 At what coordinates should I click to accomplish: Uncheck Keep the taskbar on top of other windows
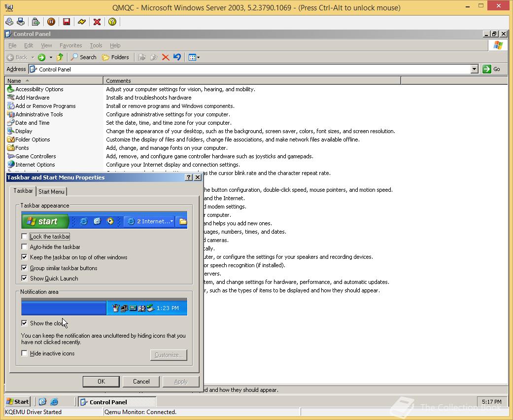click(x=24, y=257)
